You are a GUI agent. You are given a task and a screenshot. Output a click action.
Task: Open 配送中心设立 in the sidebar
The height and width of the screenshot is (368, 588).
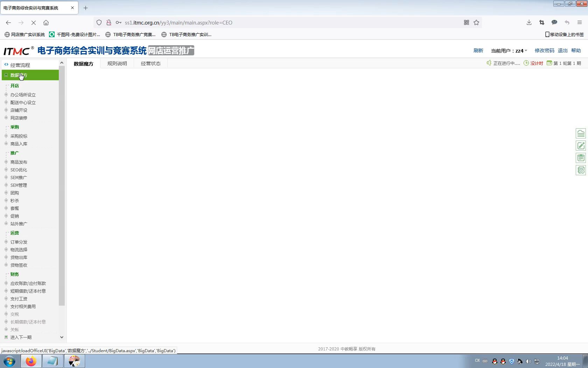[x=23, y=102]
